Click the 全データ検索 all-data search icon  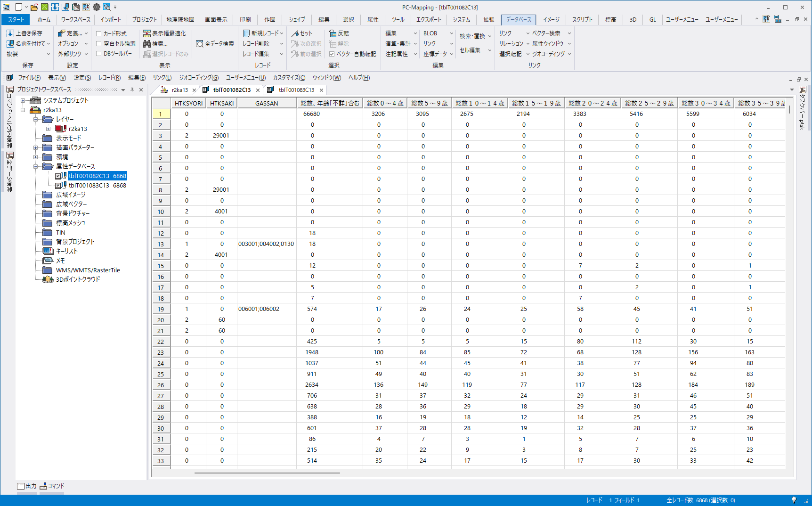[x=200, y=44]
